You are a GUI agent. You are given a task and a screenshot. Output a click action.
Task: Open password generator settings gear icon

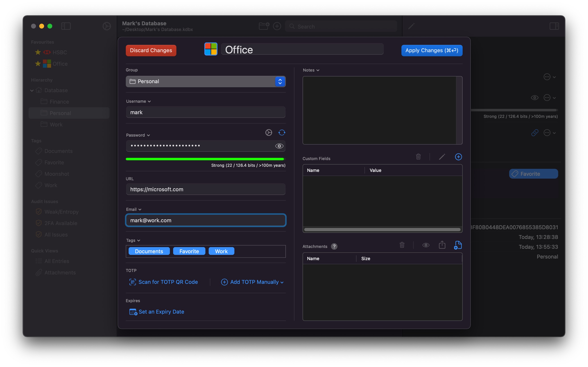[268, 133]
